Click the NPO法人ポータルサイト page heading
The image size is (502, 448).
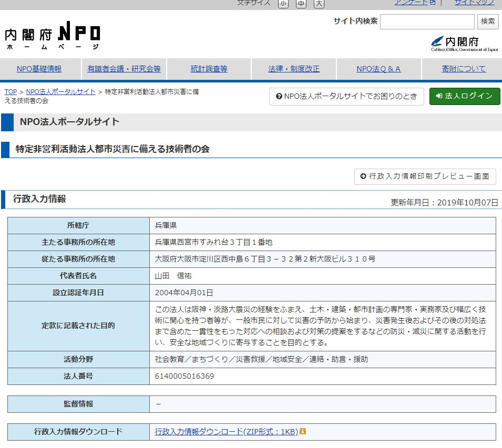(69, 122)
